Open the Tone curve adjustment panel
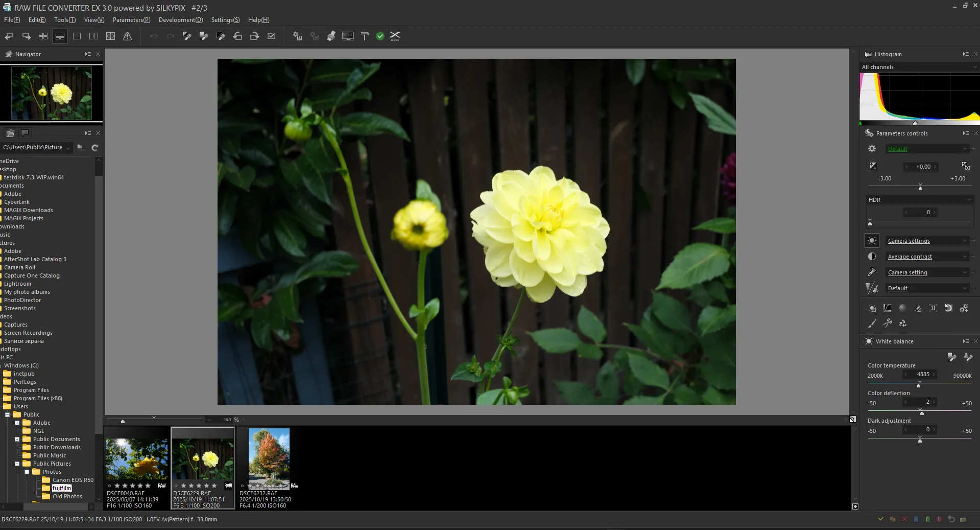 click(x=887, y=309)
